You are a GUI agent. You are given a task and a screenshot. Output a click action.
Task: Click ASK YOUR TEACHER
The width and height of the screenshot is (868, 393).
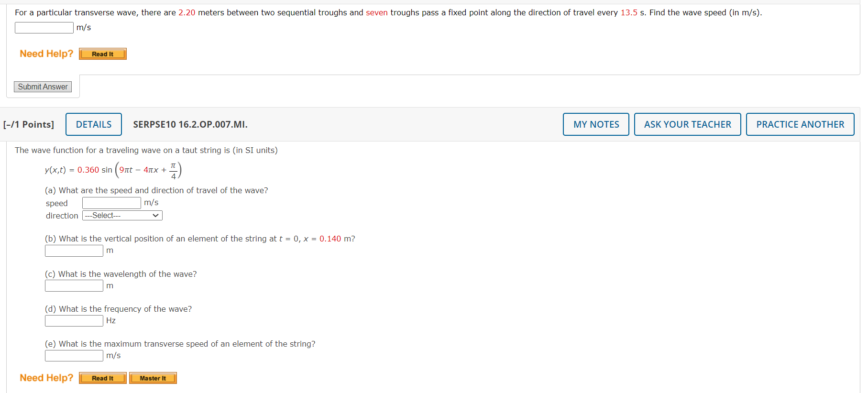pyautogui.click(x=687, y=124)
